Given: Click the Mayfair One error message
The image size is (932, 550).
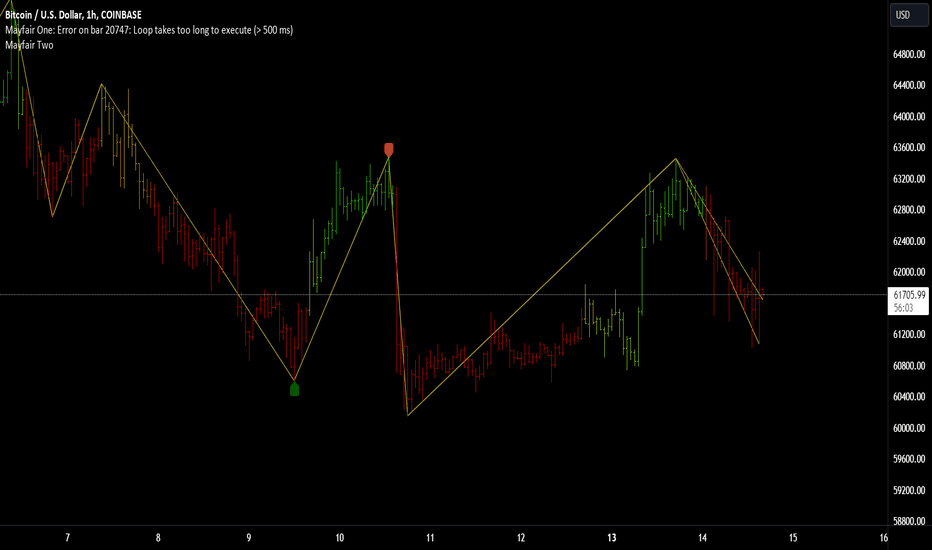Looking at the screenshot, I should [149, 30].
